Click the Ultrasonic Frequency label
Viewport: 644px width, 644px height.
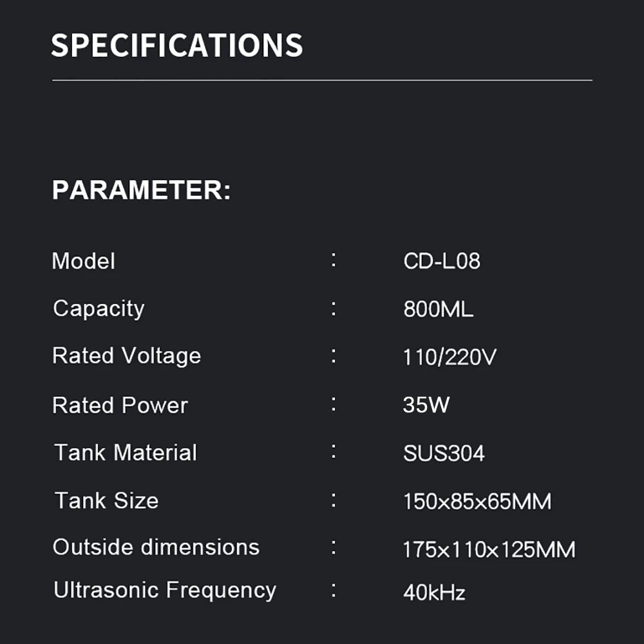165,590
